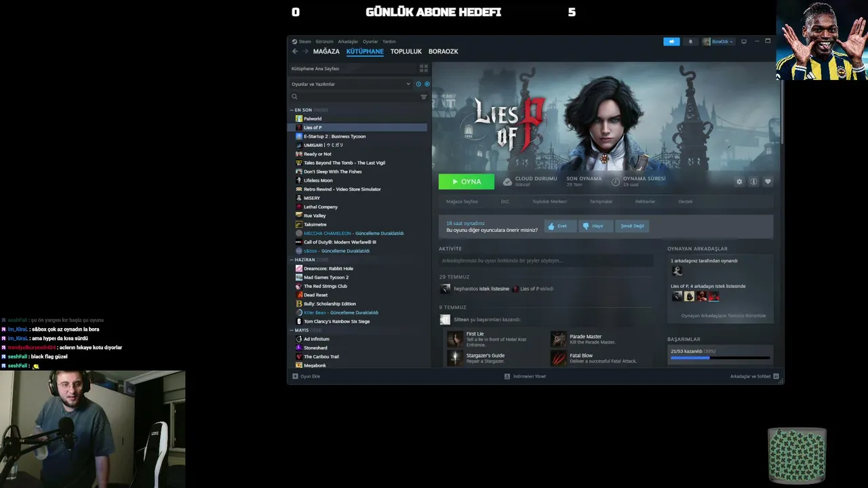Click the blue announcements megaphone button
This screenshot has width=868, height=488.
671,41
